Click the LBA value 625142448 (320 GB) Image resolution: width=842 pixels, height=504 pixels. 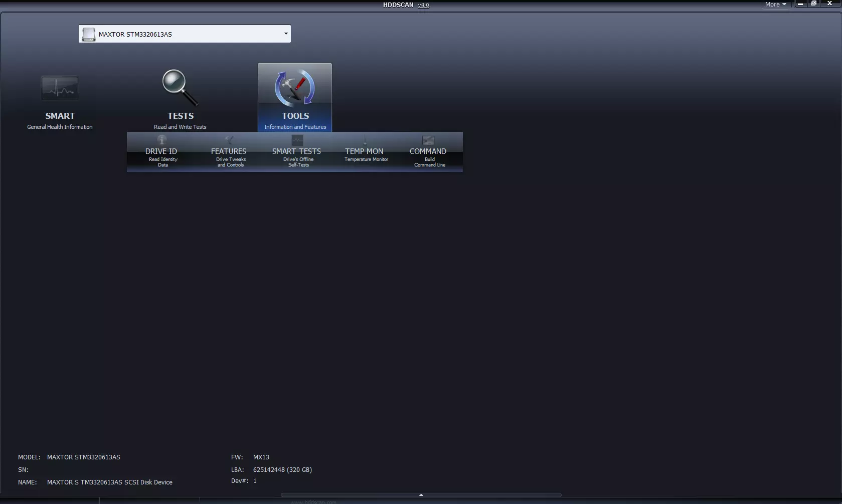(282, 470)
